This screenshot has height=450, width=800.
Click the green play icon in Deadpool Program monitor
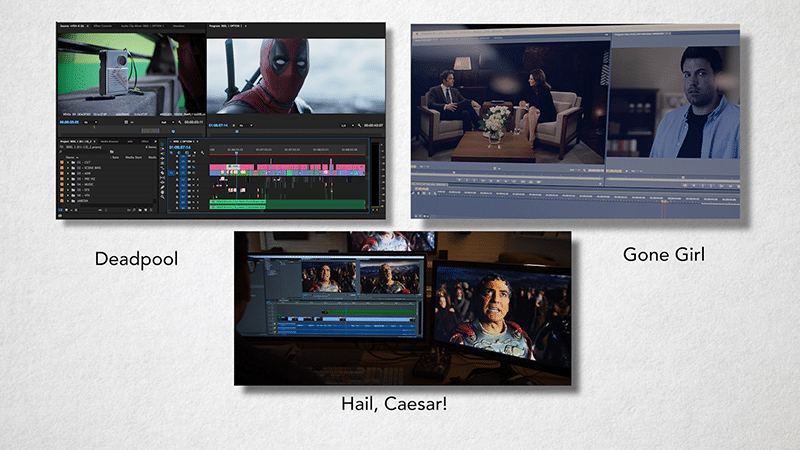tap(234, 125)
